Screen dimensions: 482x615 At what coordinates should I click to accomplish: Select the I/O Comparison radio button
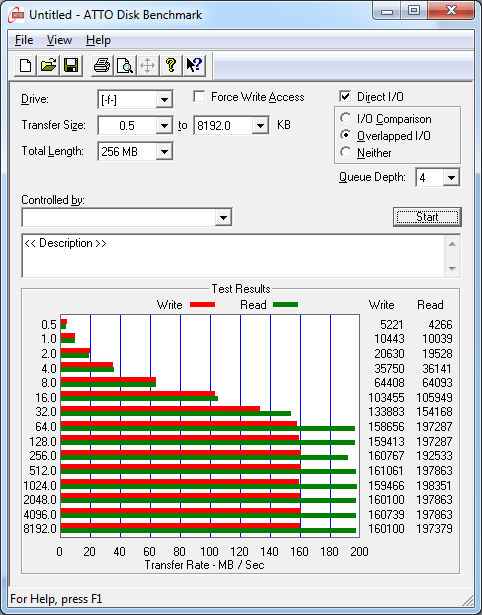tap(346, 118)
